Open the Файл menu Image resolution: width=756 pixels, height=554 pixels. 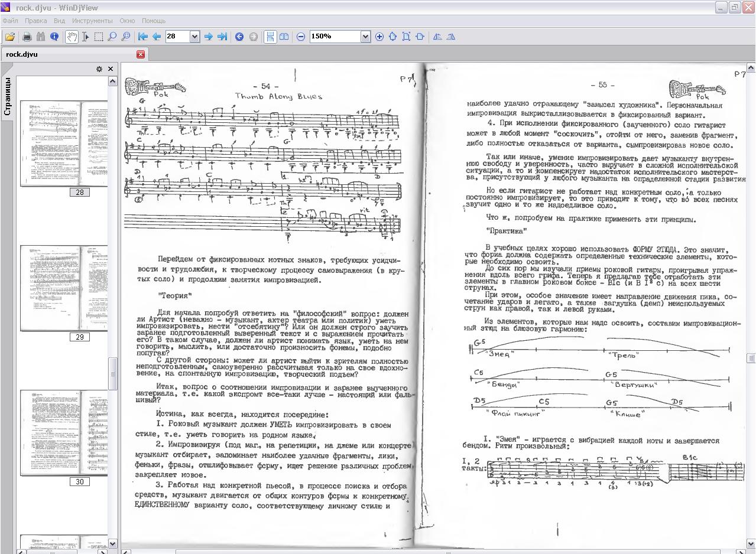[10, 21]
